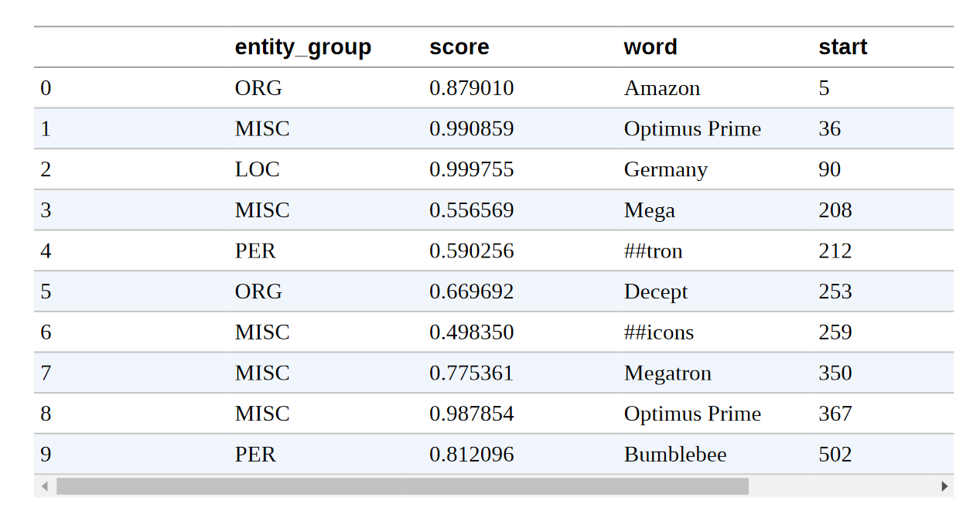Click the right scroll arrow of horizontal scrollbar
980x518 pixels.
tap(944, 486)
